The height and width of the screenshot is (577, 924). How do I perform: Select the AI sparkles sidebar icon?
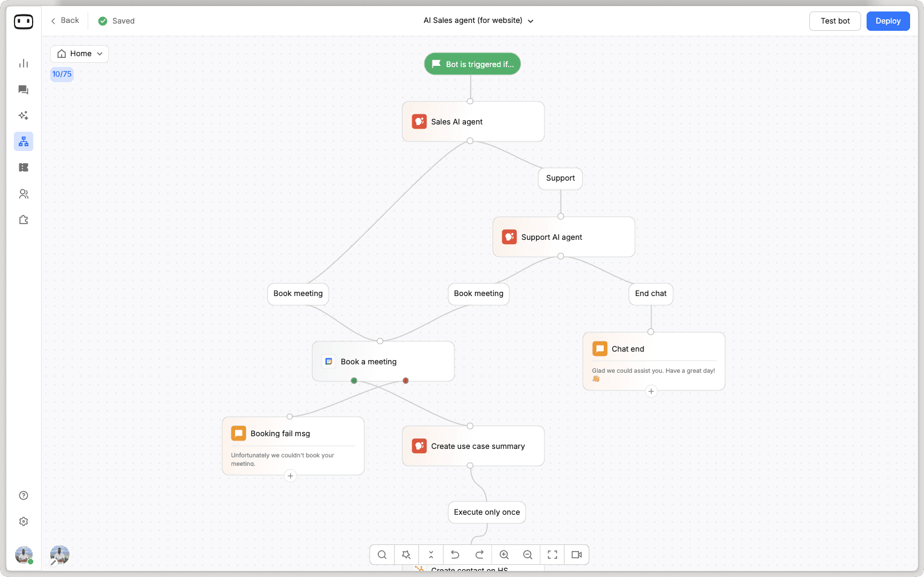pos(24,115)
